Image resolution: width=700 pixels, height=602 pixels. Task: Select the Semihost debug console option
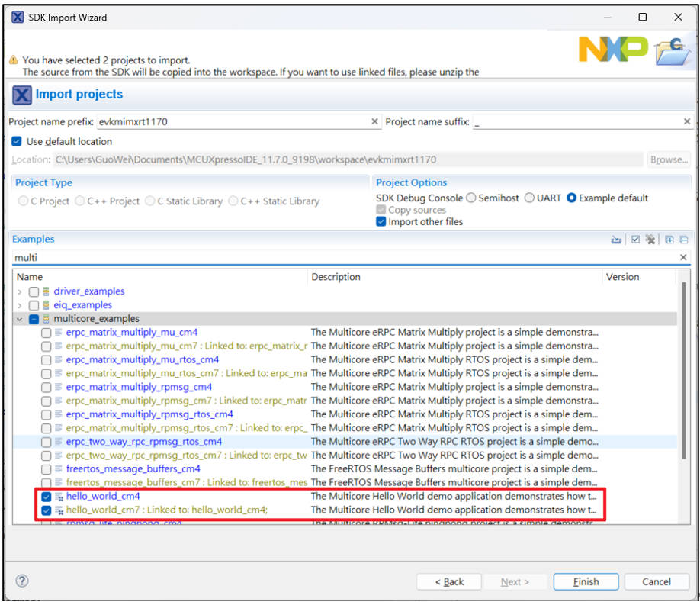pos(471,198)
